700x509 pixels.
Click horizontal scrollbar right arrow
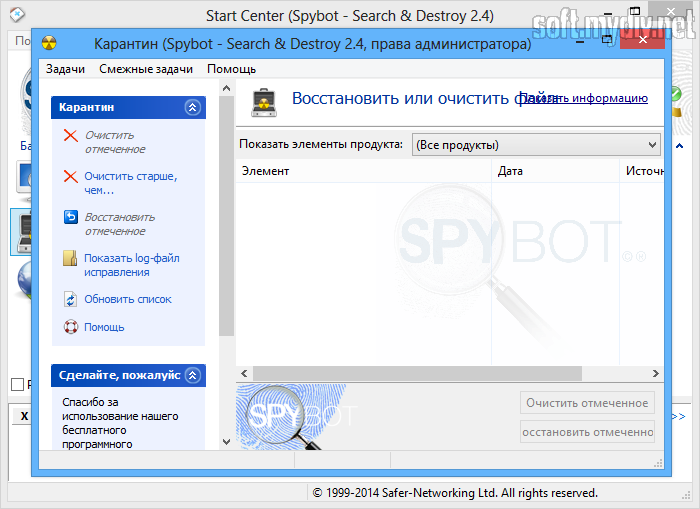coord(655,373)
